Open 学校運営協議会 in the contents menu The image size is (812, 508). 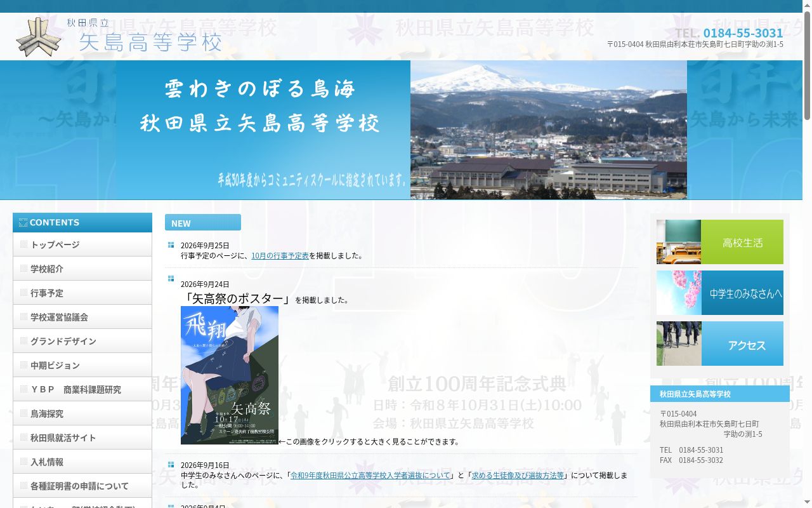pos(82,317)
